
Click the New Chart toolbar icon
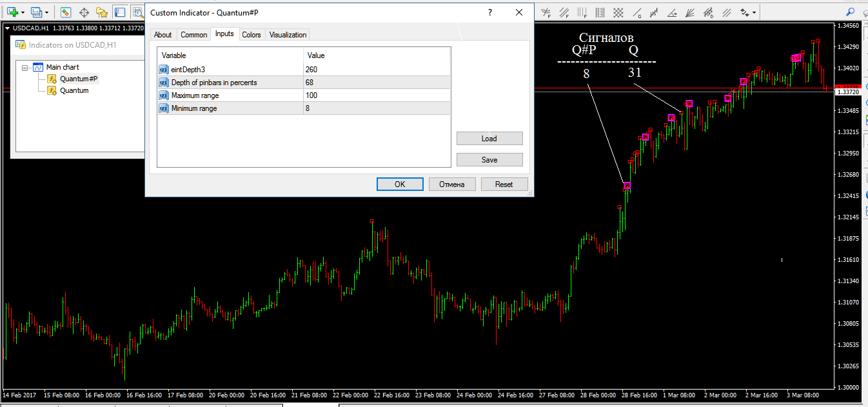click(x=12, y=12)
